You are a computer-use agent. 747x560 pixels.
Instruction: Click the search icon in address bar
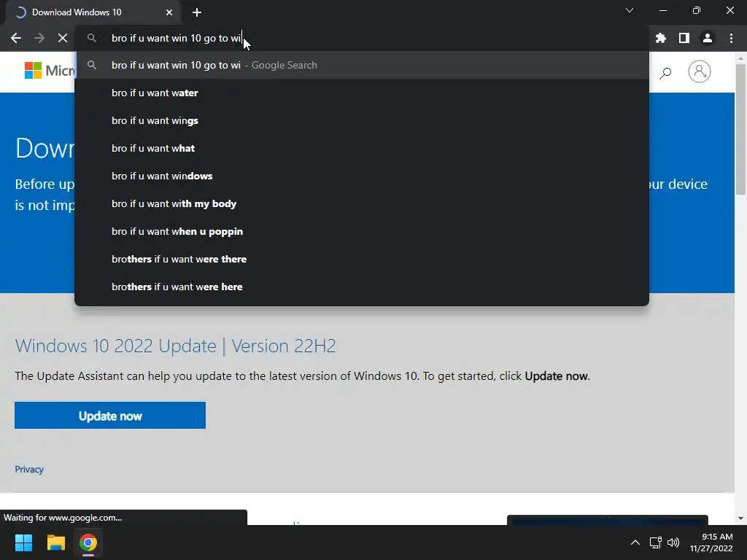click(91, 38)
